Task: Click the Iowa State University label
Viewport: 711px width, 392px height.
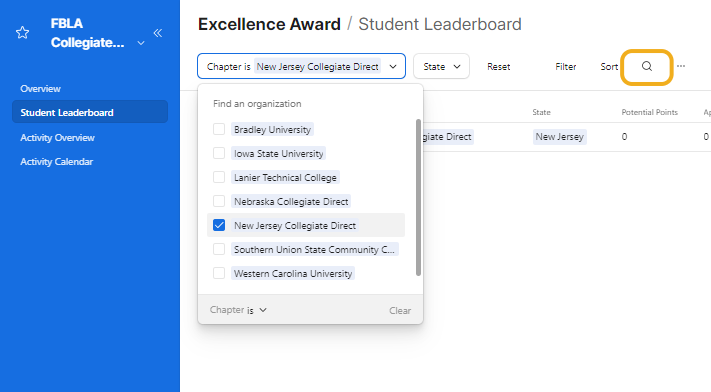Action: pyautogui.click(x=278, y=153)
